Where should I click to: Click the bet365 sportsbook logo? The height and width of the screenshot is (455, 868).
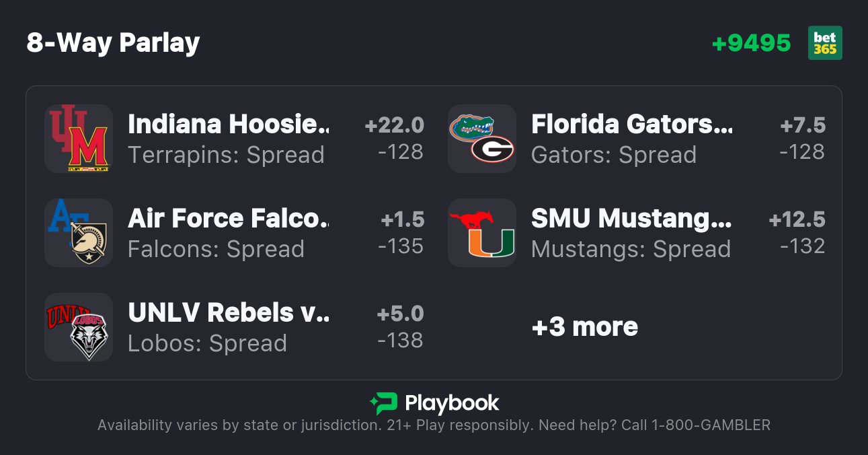click(x=825, y=43)
